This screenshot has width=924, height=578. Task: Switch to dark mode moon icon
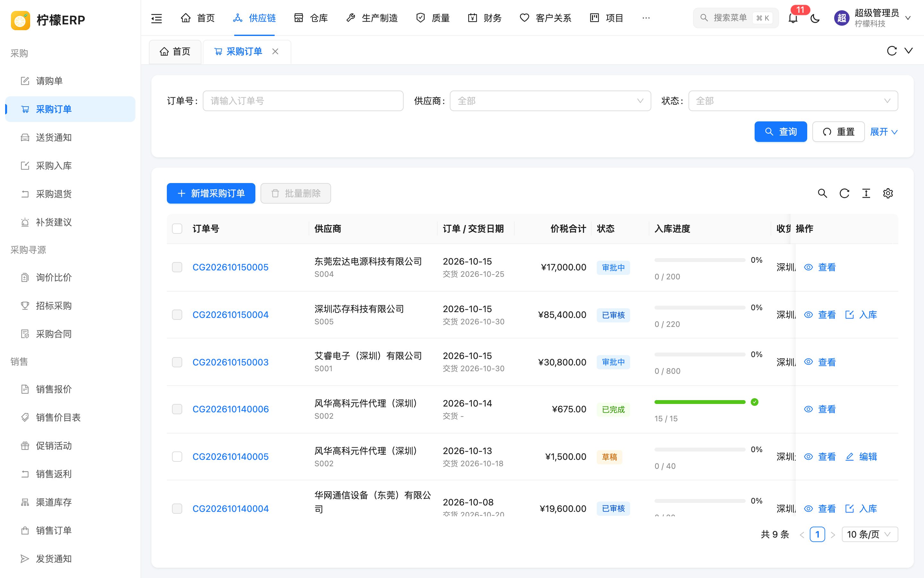pyautogui.click(x=815, y=18)
